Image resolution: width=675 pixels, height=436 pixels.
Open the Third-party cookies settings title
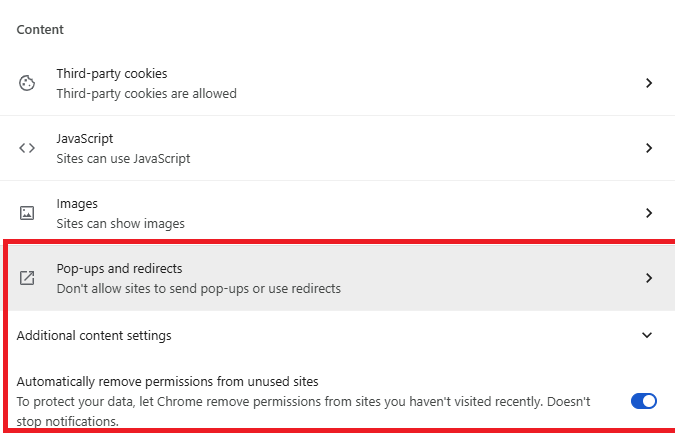pyautogui.click(x=111, y=74)
